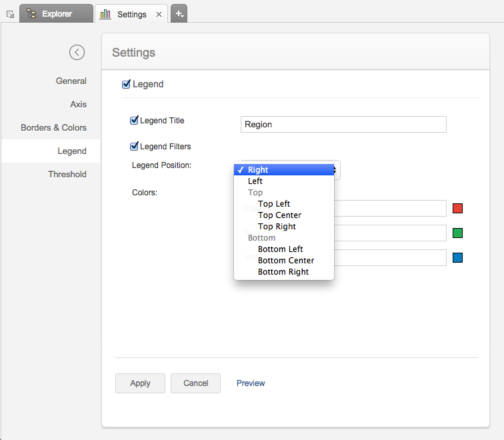Select Top Center from position dropdown
Viewport: 504px width, 440px height.
(279, 215)
